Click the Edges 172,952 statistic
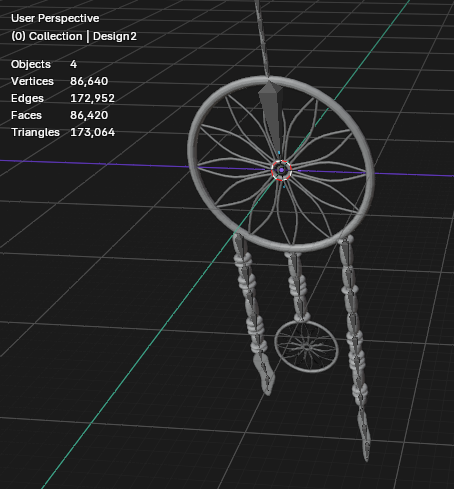This screenshot has height=489, width=454. tap(63, 98)
